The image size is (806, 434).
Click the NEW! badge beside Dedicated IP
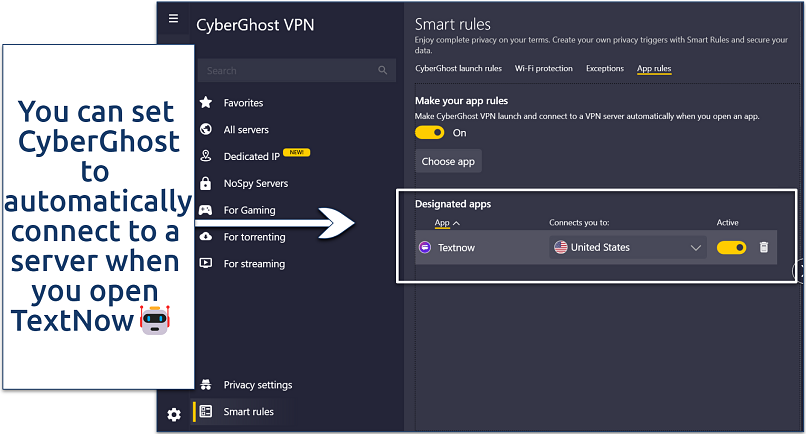297,152
